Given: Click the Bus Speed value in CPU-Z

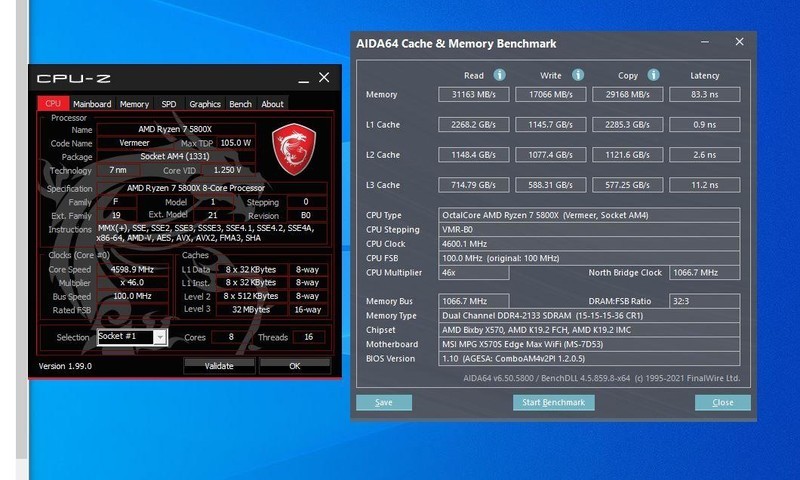Looking at the screenshot, I should click(x=132, y=296).
